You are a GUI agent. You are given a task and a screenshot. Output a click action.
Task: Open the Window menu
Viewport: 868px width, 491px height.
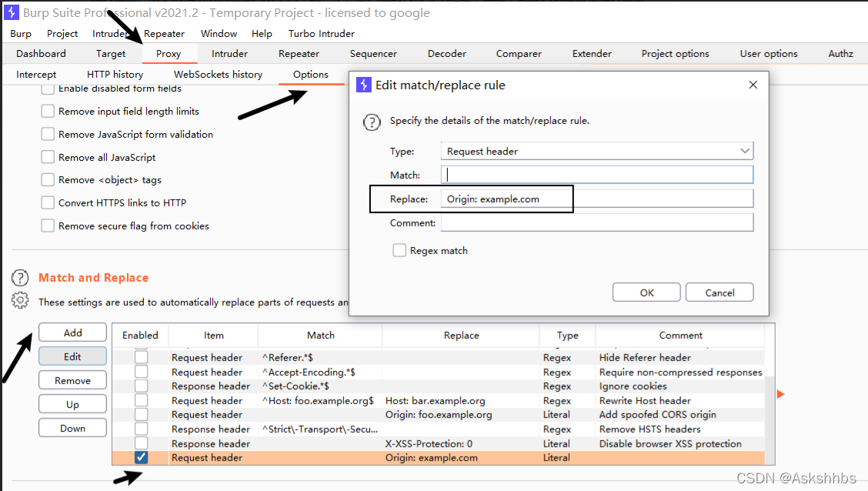point(219,34)
